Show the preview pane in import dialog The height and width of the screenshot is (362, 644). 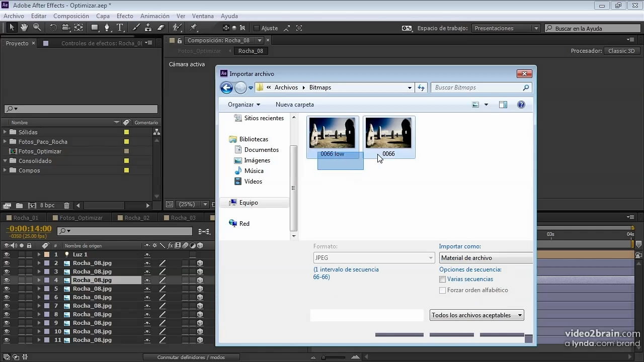[x=503, y=105]
